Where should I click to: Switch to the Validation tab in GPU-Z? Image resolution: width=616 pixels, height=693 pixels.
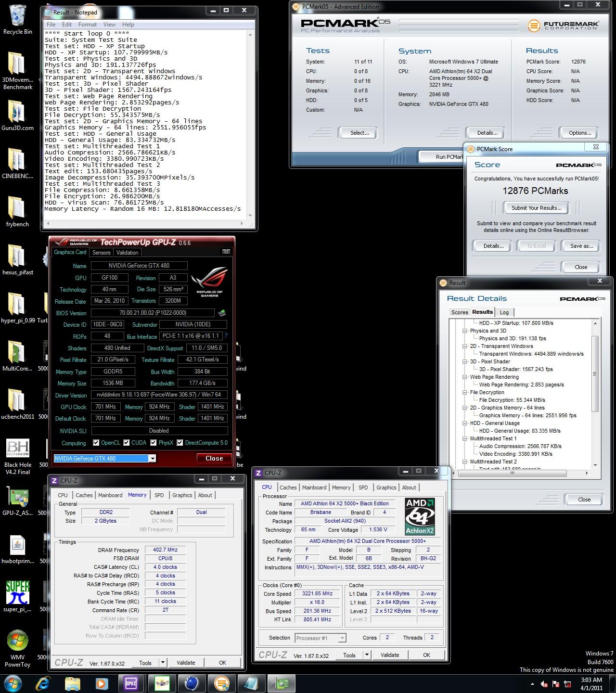point(128,252)
